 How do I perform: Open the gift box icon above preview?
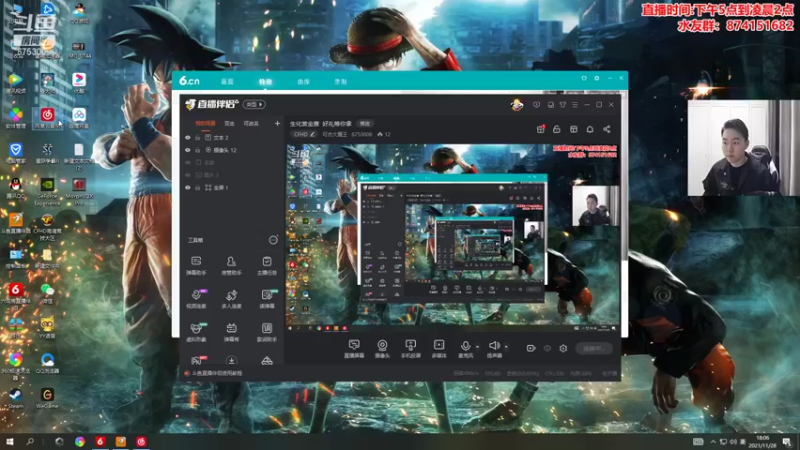[540, 129]
